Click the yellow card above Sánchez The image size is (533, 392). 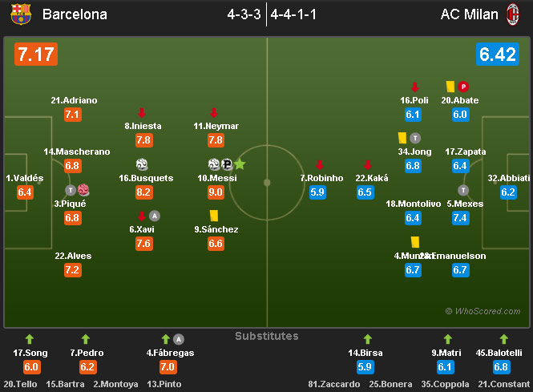(x=215, y=215)
